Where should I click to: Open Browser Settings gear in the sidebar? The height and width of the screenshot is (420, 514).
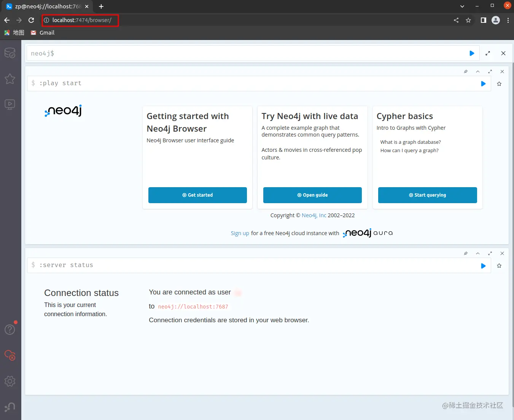10,381
